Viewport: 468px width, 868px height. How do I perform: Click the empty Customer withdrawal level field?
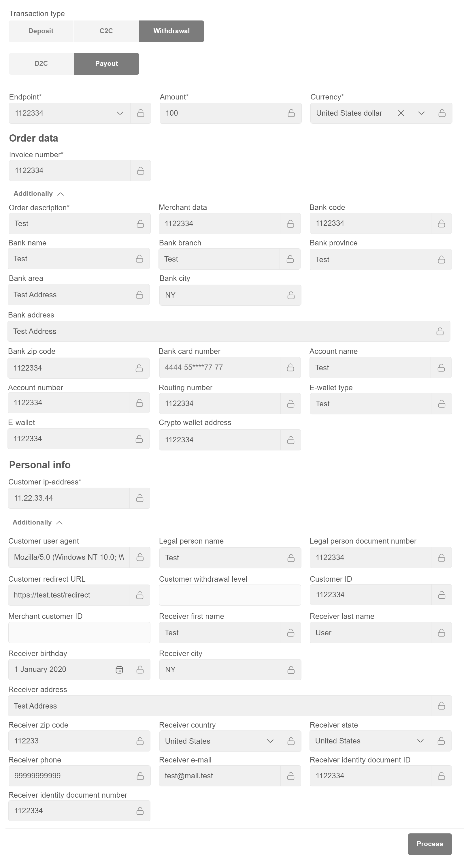click(x=230, y=595)
